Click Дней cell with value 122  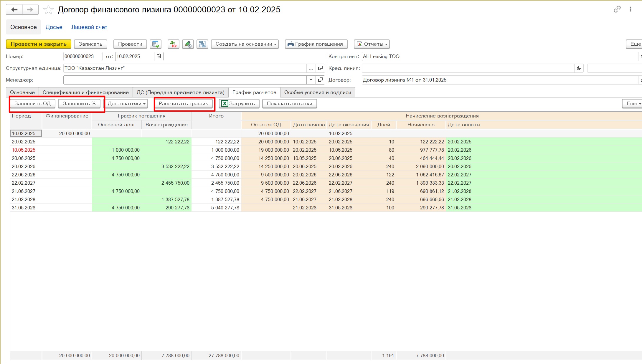pos(384,175)
